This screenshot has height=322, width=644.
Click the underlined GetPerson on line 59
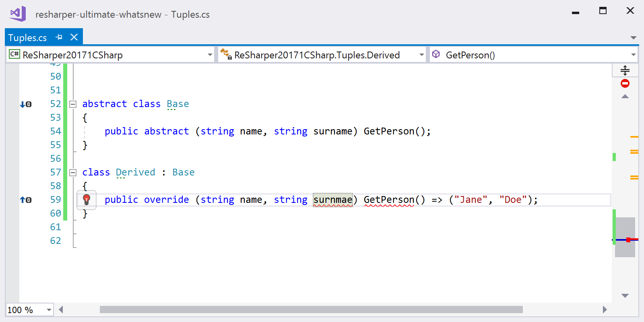point(389,200)
